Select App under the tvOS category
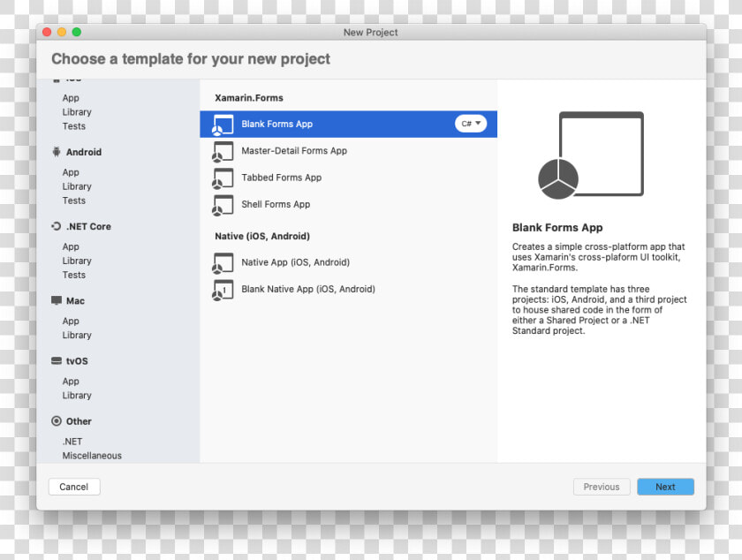This screenshot has width=742, height=560. [71, 381]
